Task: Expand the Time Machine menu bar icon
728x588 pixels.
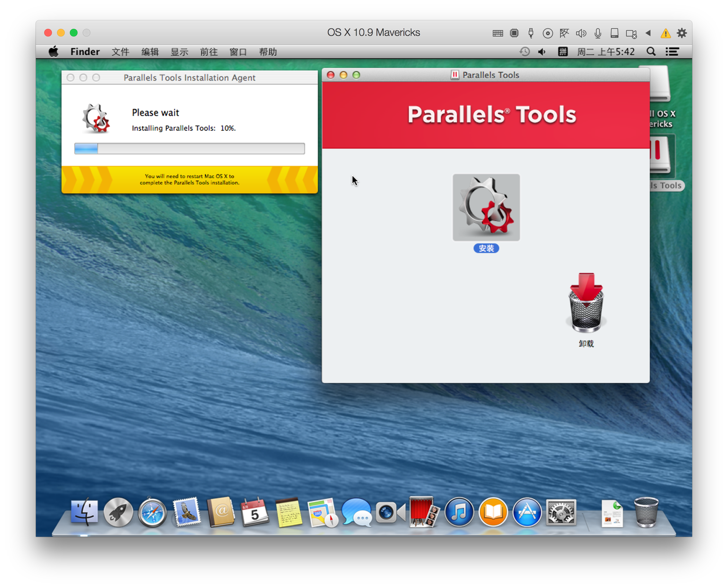Action: [524, 52]
